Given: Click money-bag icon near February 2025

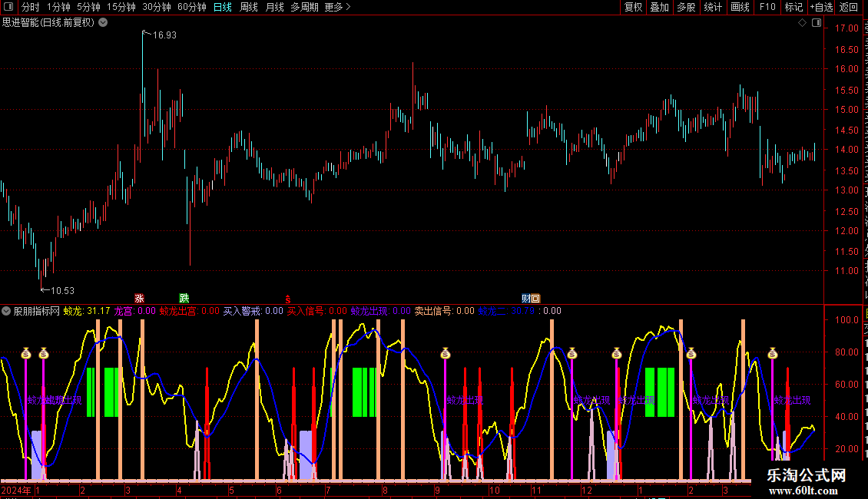Looking at the screenshot, I should [691, 353].
